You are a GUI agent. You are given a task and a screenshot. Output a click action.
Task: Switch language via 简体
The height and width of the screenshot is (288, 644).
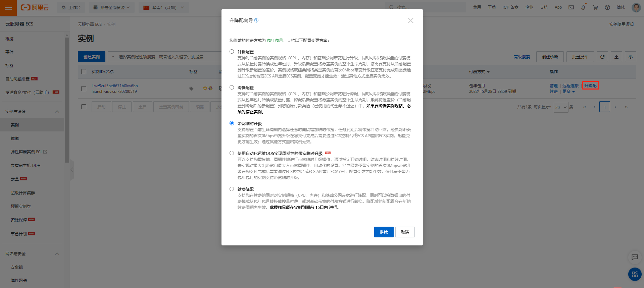(x=621, y=7)
